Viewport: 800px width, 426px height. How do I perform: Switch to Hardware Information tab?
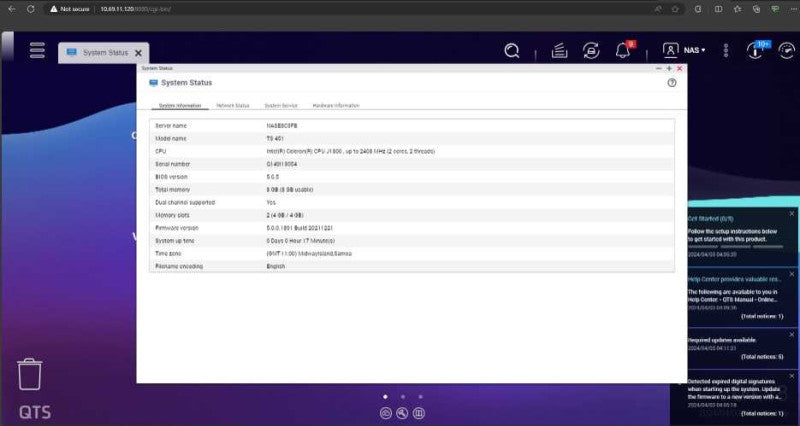[336, 106]
